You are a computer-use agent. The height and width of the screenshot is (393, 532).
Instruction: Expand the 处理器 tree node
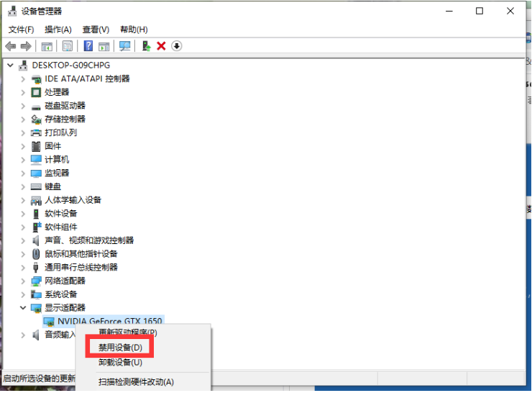point(23,92)
